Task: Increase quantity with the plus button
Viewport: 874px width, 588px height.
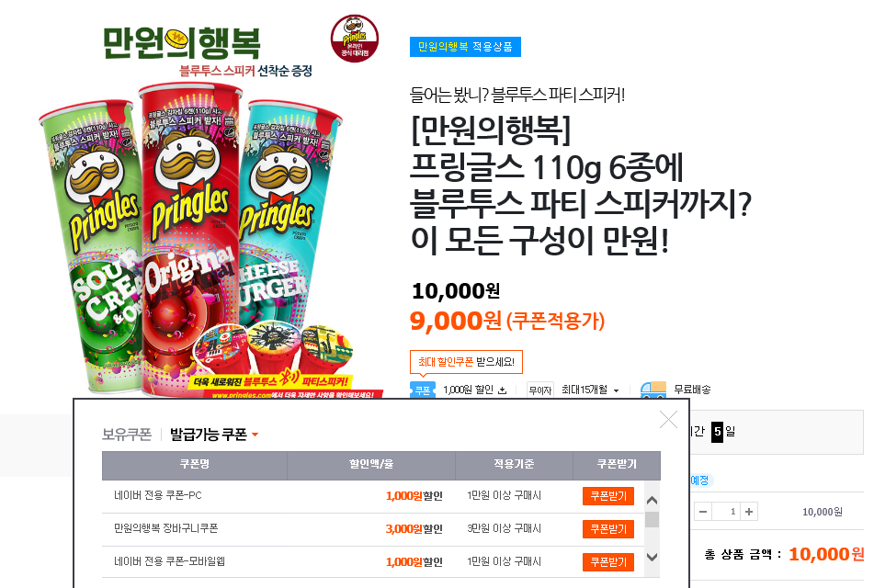Action: (749, 511)
